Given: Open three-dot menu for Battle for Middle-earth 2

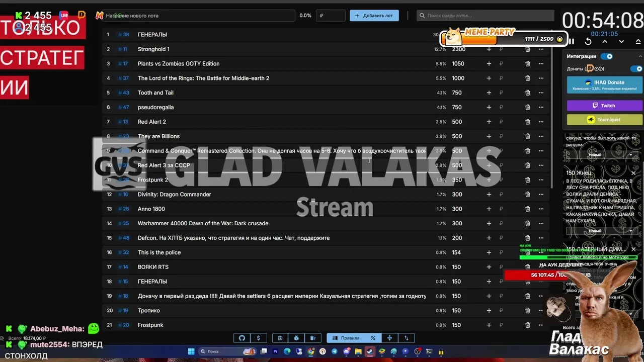Looking at the screenshot, I should click(541, 78).
